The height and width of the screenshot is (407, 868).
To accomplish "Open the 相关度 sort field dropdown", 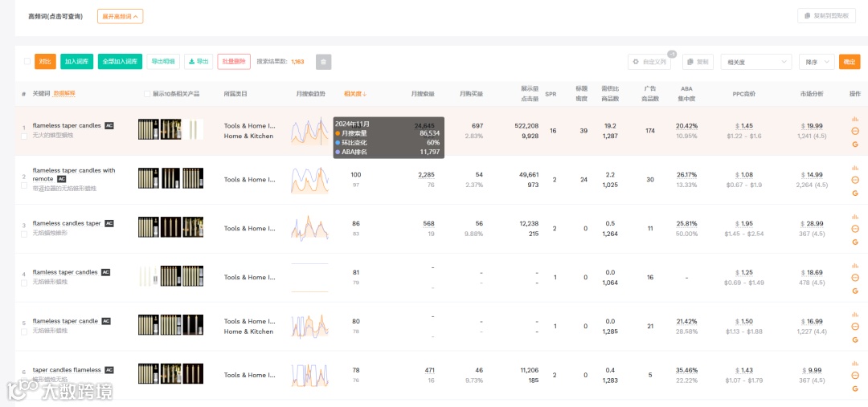I will [756, 62].
